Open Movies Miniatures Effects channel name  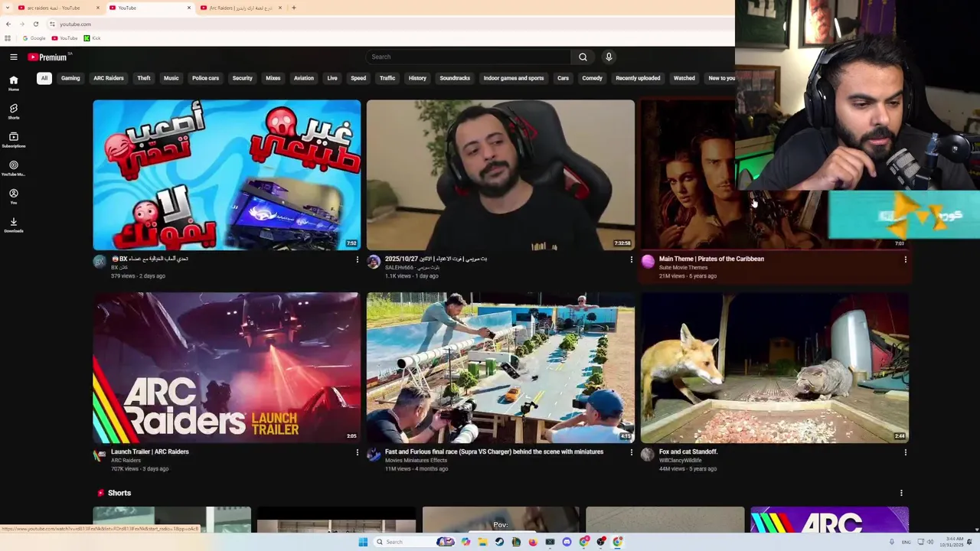416,461
